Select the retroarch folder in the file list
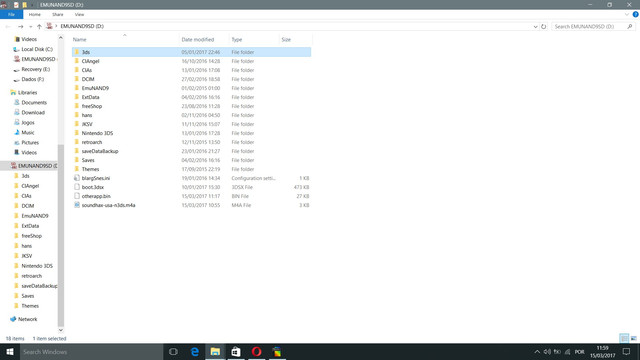The height and width of the screenshot is (360, 640). pyautogui.click(x=191, y=142)
